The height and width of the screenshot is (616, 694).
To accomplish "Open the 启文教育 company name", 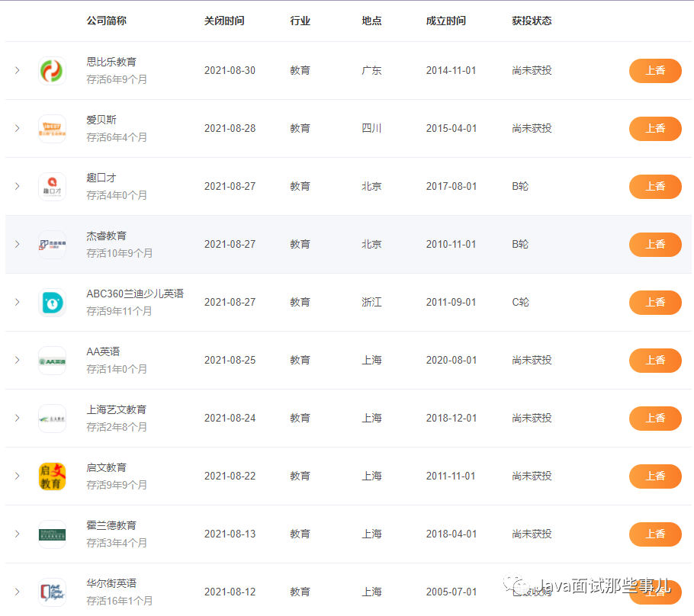I will pos(106,468).
